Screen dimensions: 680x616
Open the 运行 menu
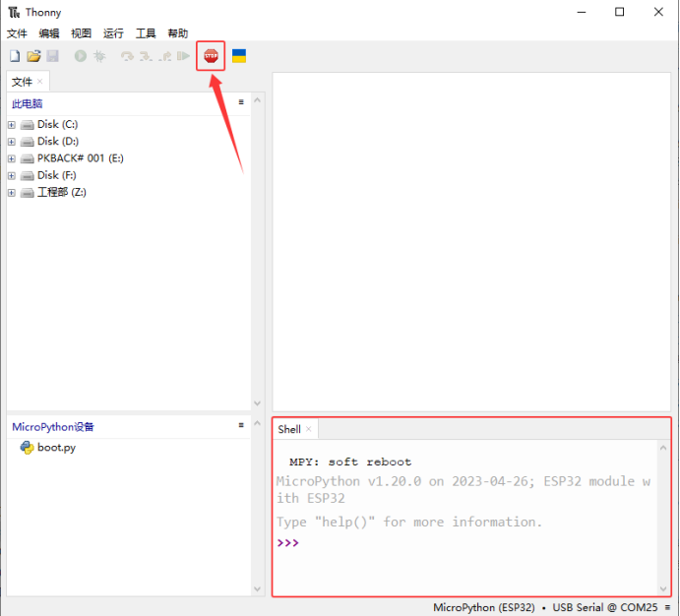click(x=113, y=33)
